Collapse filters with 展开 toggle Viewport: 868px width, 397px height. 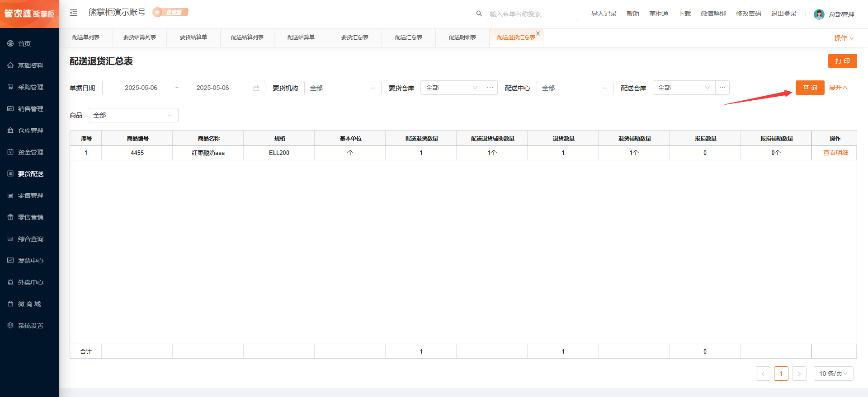point(838,88)
